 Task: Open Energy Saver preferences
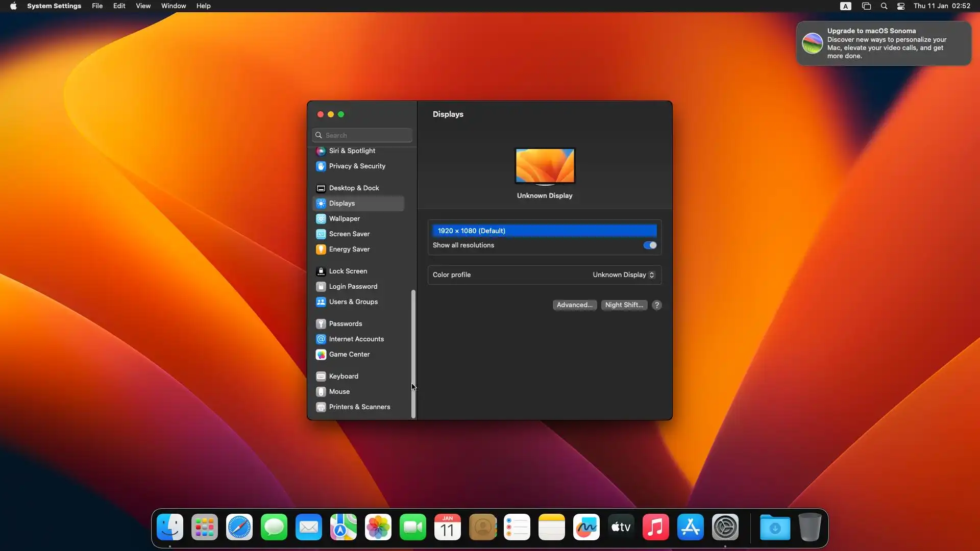[x=349, y=249]
